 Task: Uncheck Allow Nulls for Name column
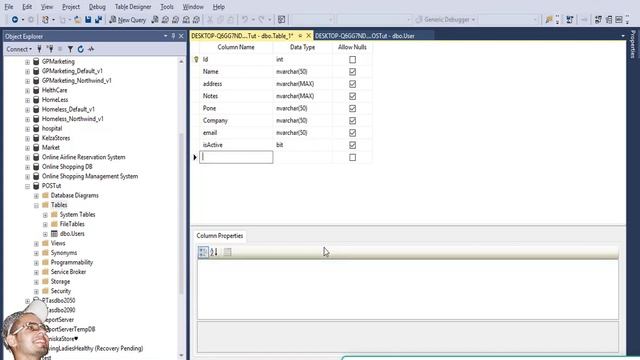[352, 72]
